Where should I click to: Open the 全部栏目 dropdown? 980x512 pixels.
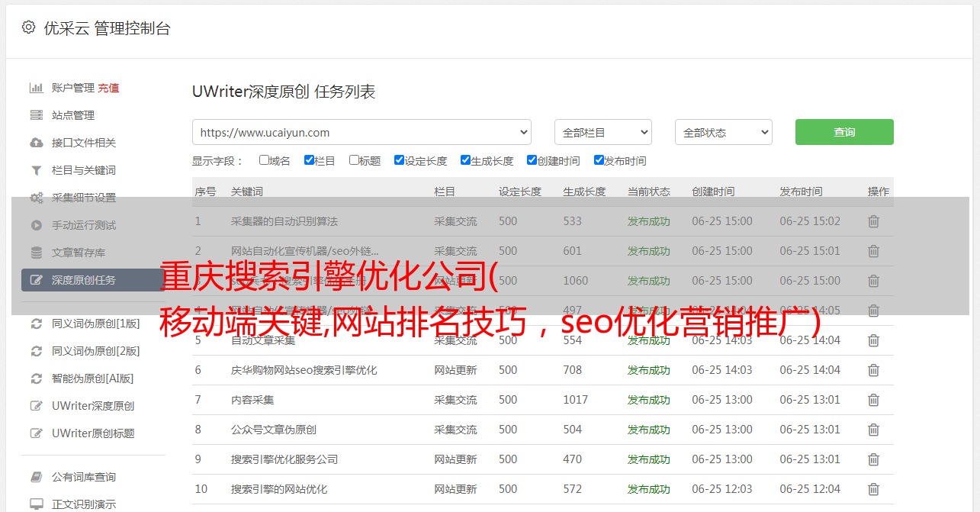tap(603, 132)
